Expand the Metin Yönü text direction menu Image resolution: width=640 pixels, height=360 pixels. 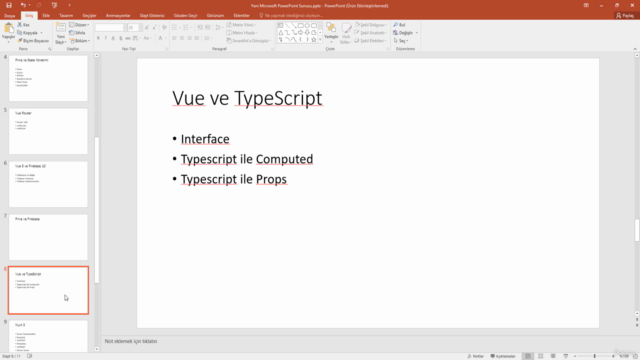241,25
